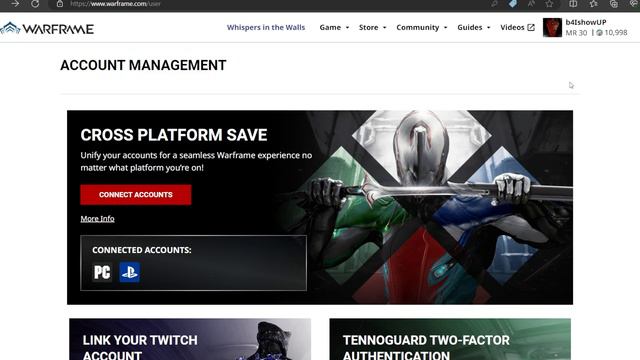The image size is (640, 360).
Task: Click the Warframe logo
Action: click(x=47, y=28)
